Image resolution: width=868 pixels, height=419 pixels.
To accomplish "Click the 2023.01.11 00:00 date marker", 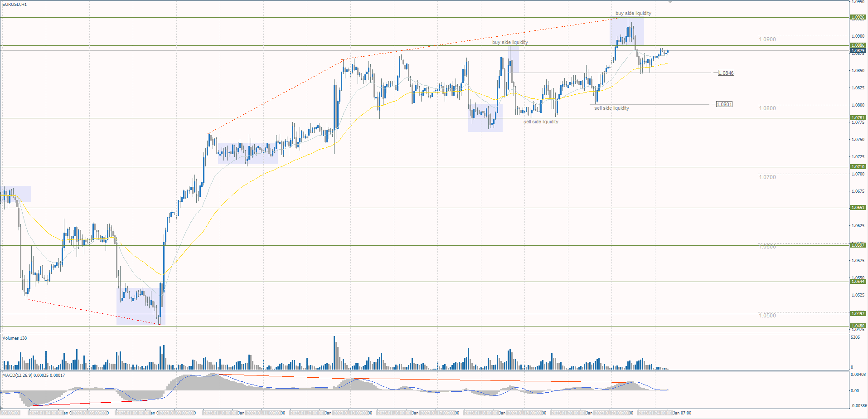I will [264, 413].
